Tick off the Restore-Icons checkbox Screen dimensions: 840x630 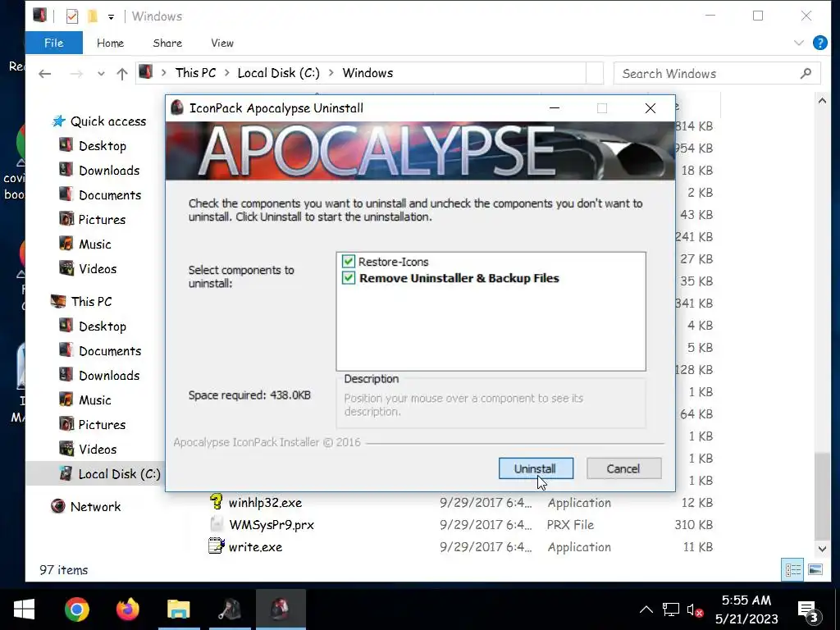(348, 262)
